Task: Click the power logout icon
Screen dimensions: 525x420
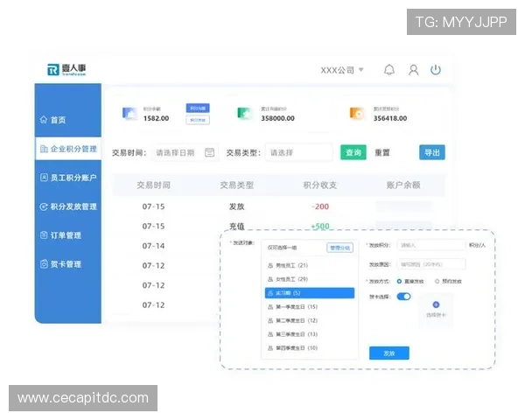Action: tap(436, 70)
